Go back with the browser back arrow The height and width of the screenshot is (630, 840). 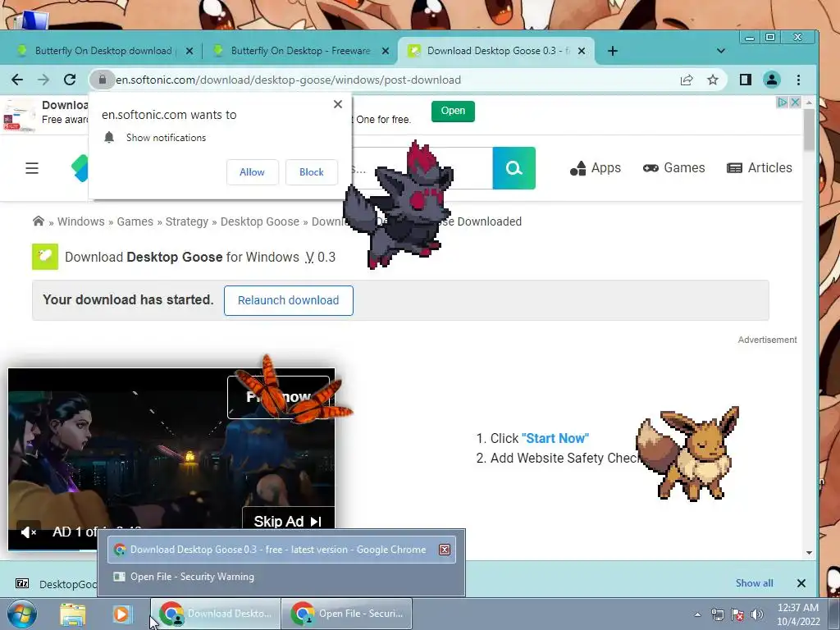(x=17, y=80)
